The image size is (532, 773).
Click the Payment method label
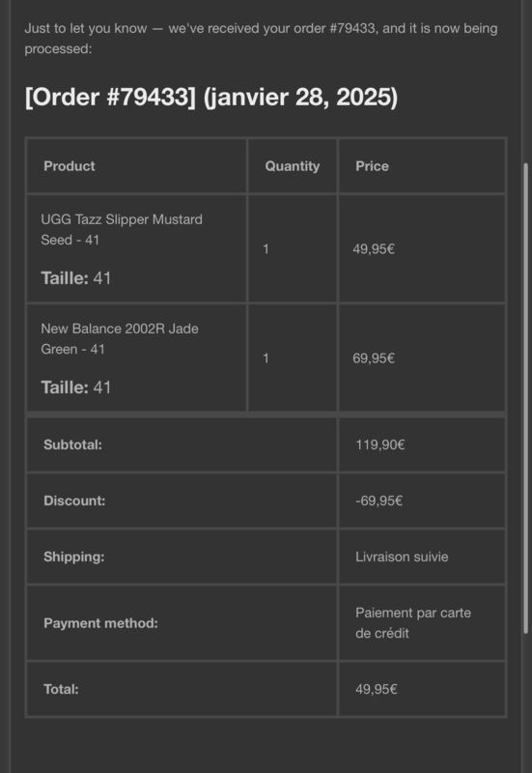coord(101,623)
